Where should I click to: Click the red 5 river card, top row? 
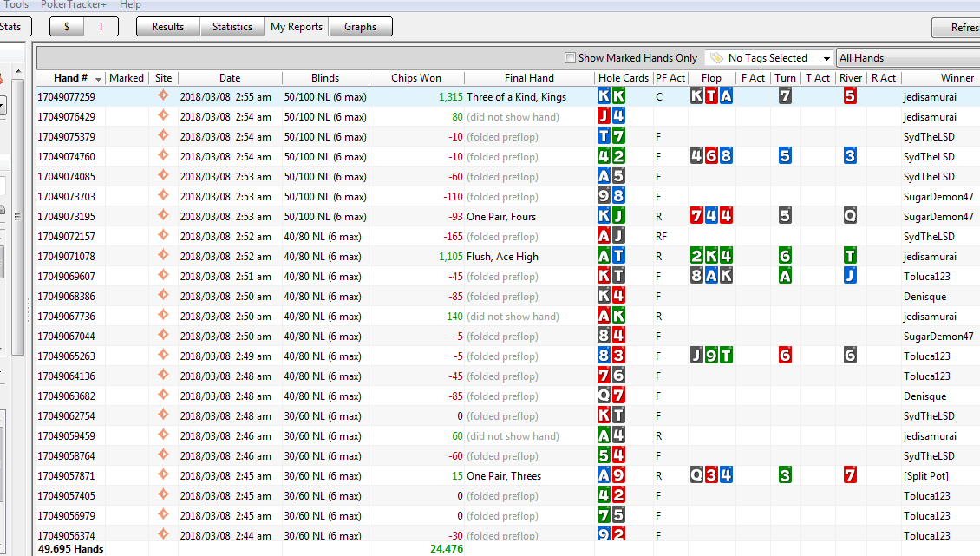tap(850, 95)
